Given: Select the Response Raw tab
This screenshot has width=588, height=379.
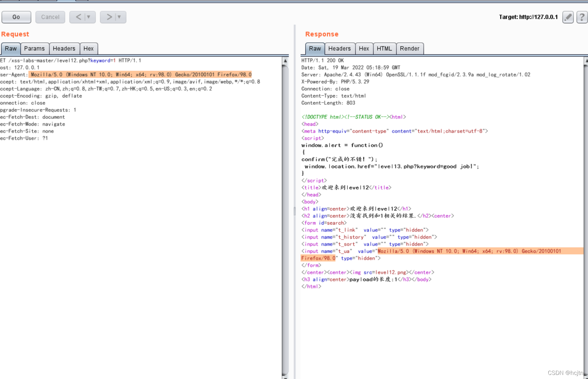Looking at the screenshot, I should click(x=315, y=49).
